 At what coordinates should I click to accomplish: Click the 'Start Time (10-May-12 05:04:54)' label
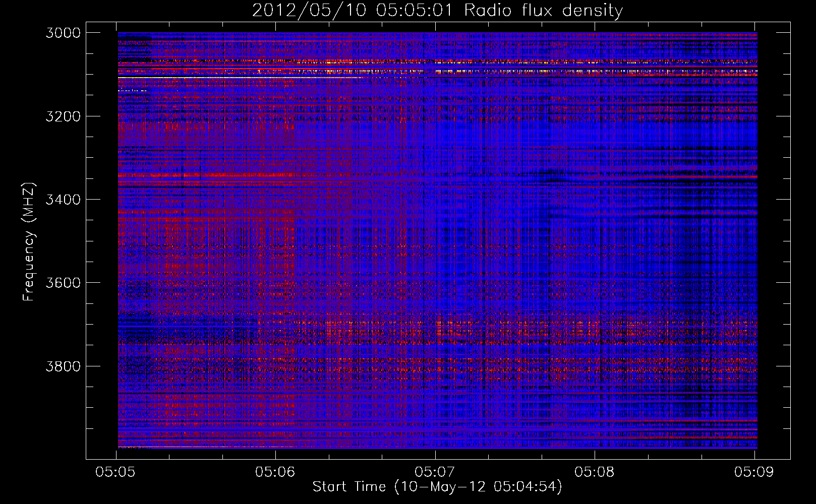click(x=437, y=487)
